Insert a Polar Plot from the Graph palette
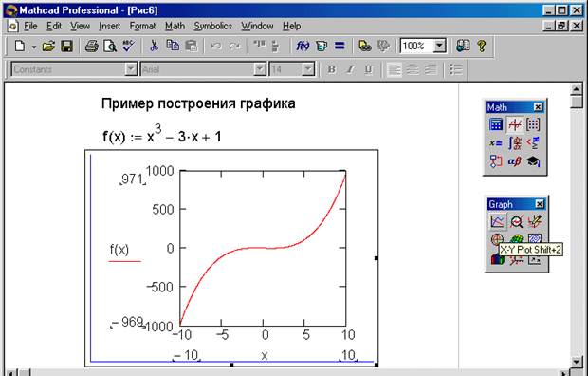 [x=497, y=239]
